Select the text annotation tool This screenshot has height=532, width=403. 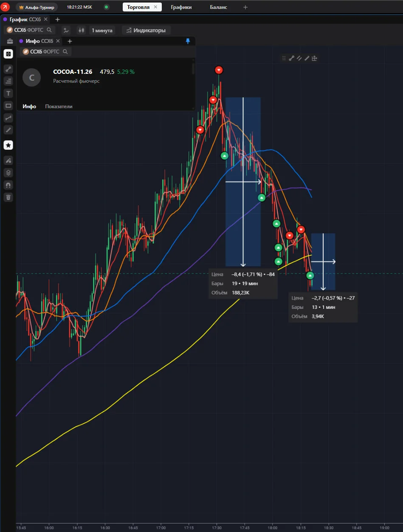coord(8,93)
